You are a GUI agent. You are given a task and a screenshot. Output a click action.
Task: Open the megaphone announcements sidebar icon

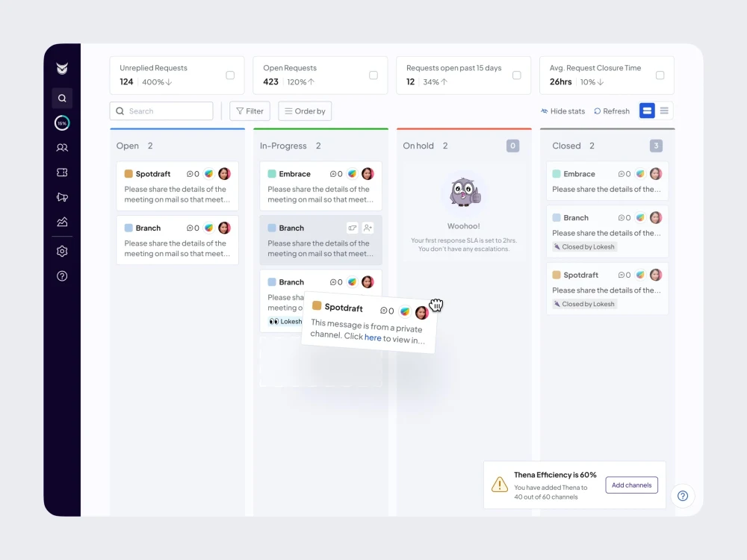[62, 197]
